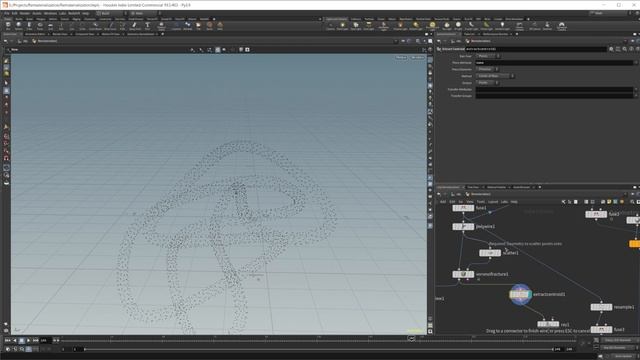Open the Method dropdown set to Center of Mass

point(495,76)
